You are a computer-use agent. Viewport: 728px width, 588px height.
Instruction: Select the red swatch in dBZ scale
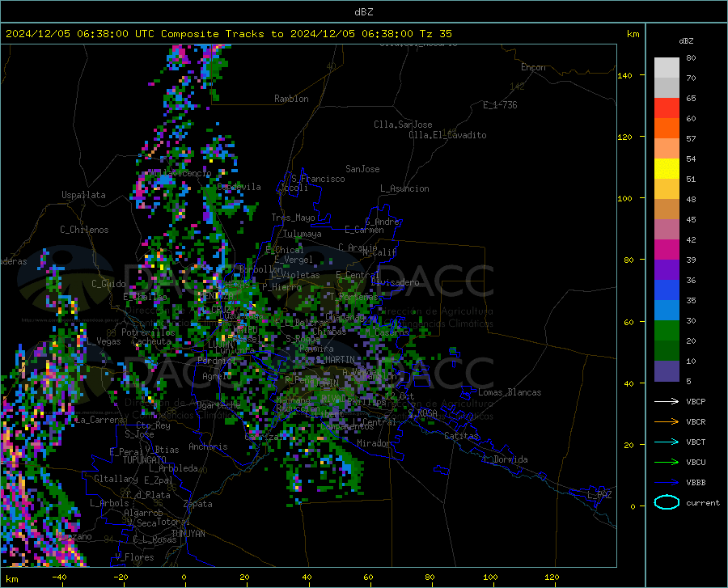(667, 108)
